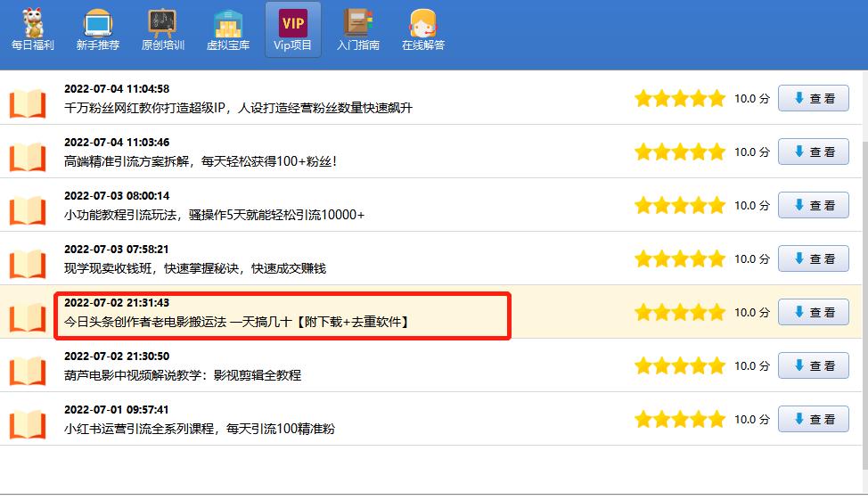Click timestamp 2022-07-01 09:57:41
Viewport: 868px width, 500px height.
(x=116, y=410)
